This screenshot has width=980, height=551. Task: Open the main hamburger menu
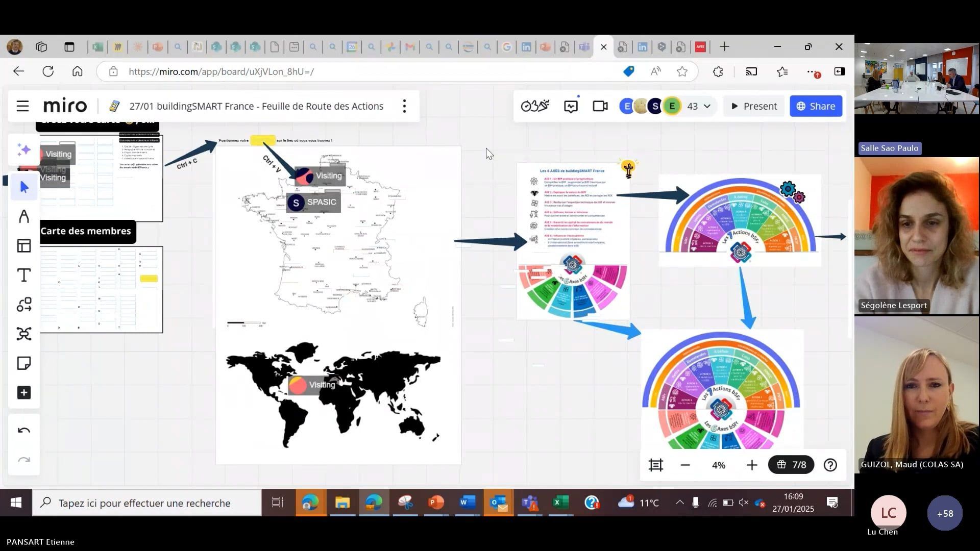click(x=22, y=106)
